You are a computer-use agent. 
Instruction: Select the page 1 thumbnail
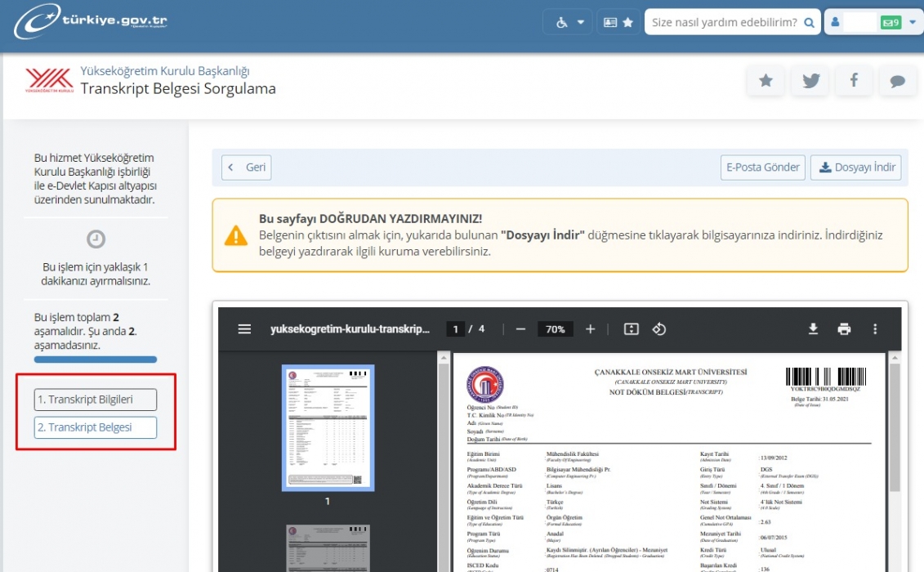(x=328, y=428)
